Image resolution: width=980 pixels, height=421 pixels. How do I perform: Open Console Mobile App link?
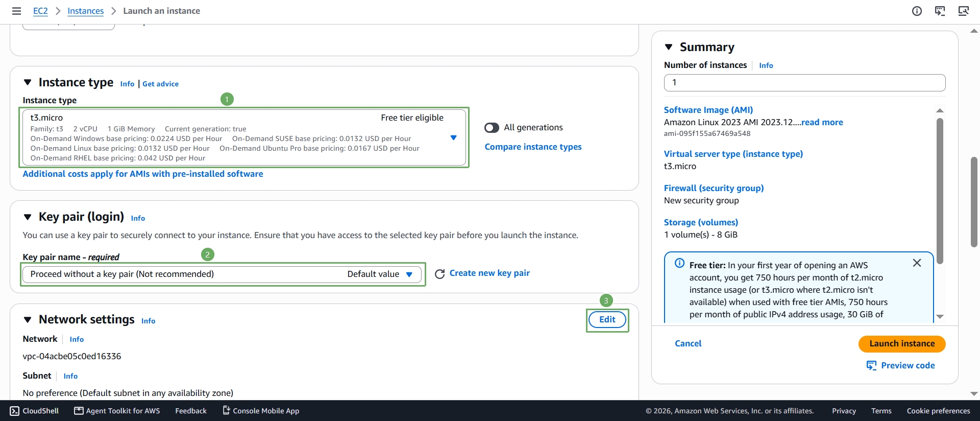pos(261,411)
